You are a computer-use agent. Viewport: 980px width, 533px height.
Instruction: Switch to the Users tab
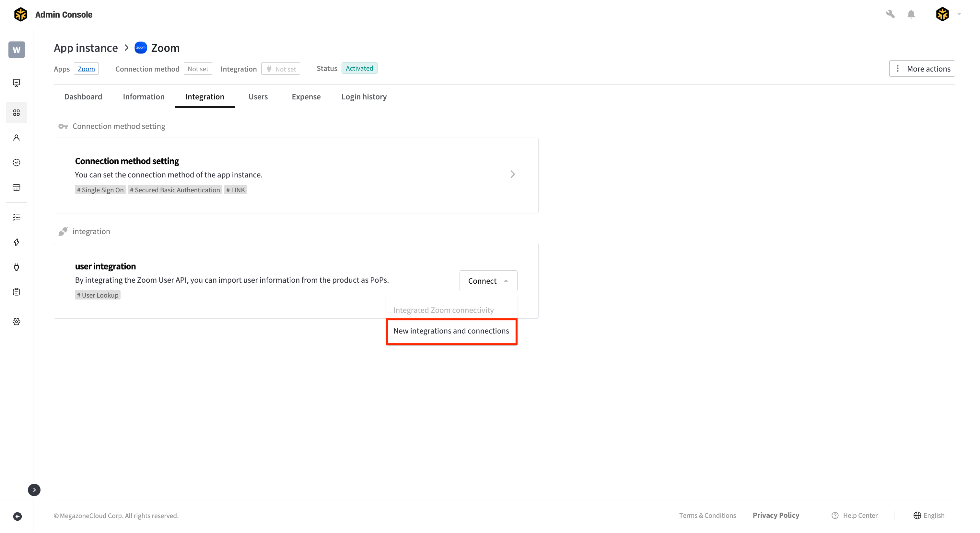pos(258,96)
